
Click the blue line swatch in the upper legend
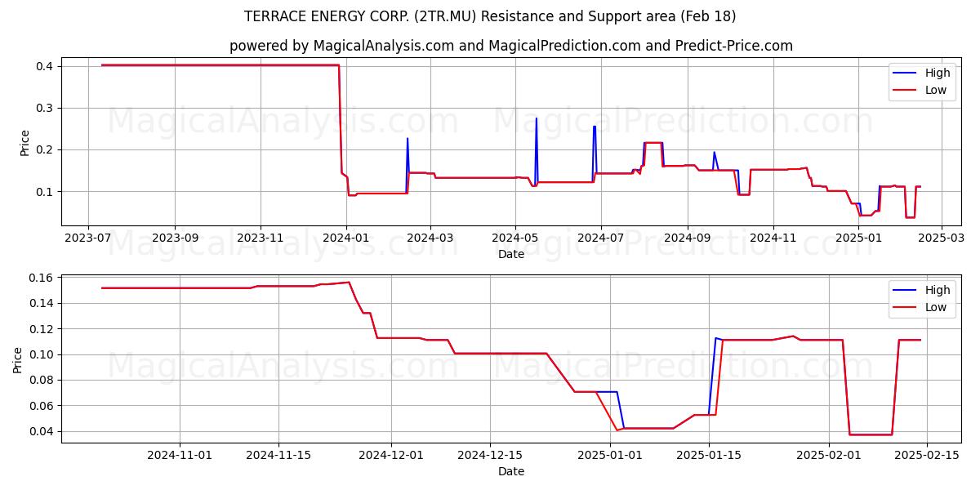906,73
